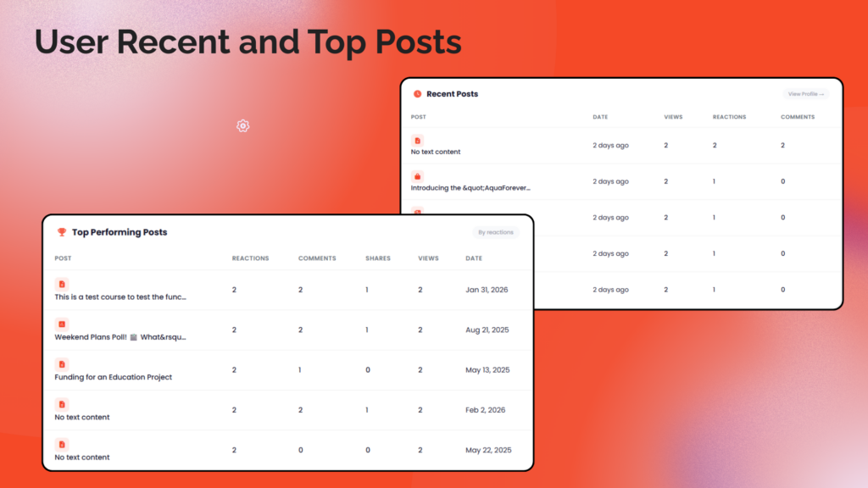Click post icon for the Feb 2, 2026 row
868x488 pixels.
click(x=61, y=404)
